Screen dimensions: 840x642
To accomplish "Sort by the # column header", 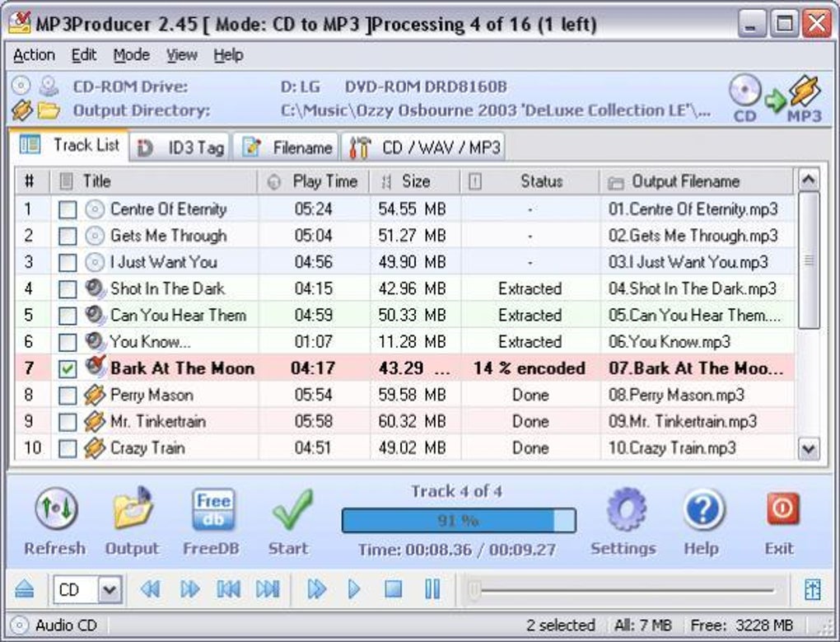I will click(x=31, y=181).
